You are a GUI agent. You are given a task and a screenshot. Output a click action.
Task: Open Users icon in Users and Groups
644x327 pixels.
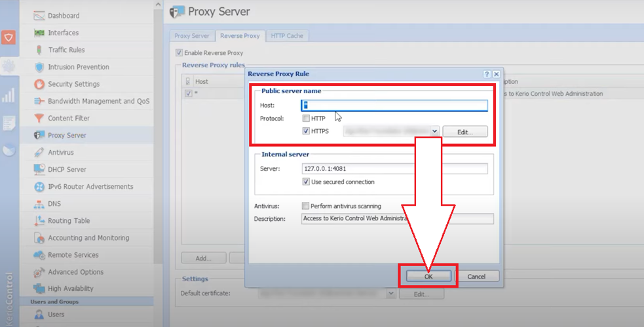[39, 315]
